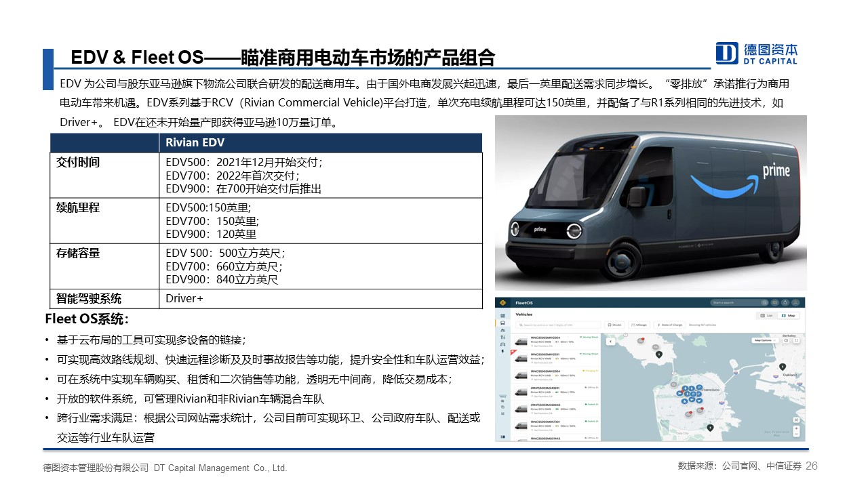Open the car icon in FleetOS sidebar
The height and width of the screenshot is (488, 868).
click(x=502, y=344)
